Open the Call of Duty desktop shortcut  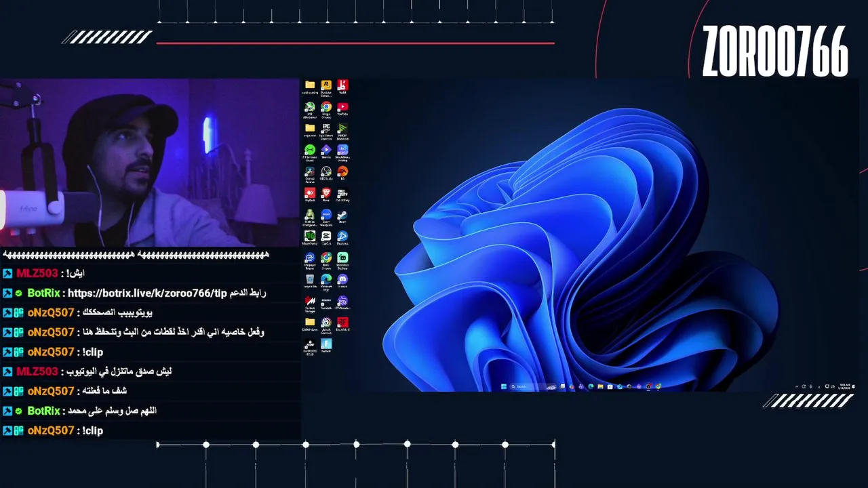342,195
